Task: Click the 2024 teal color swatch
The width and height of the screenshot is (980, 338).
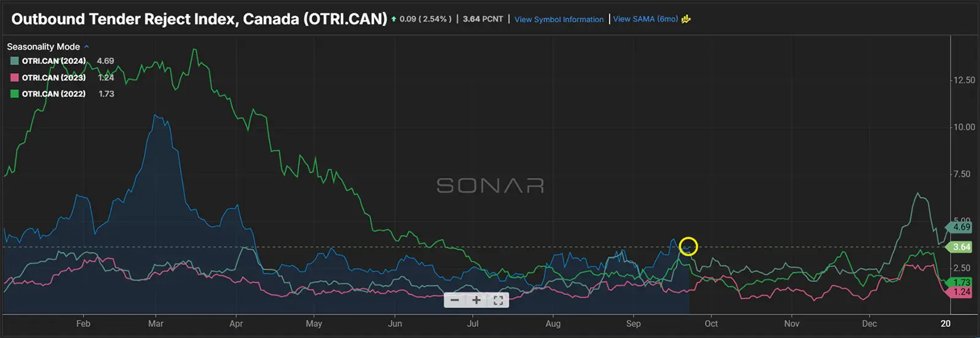Action: [15, 61]
